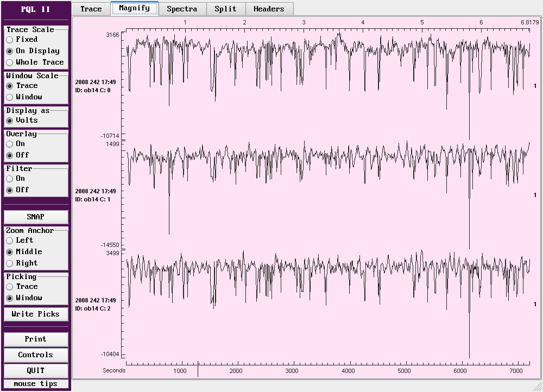Open the Spectra tab

pos(181,9)
